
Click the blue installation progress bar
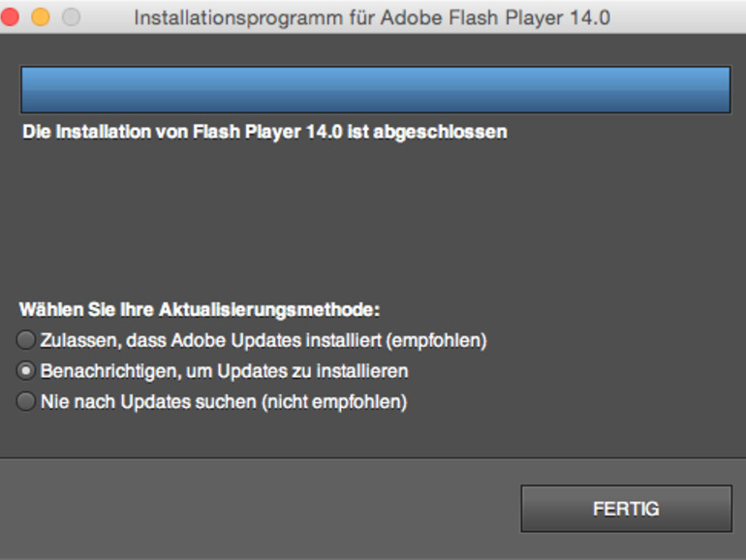[x=375, y=90]
